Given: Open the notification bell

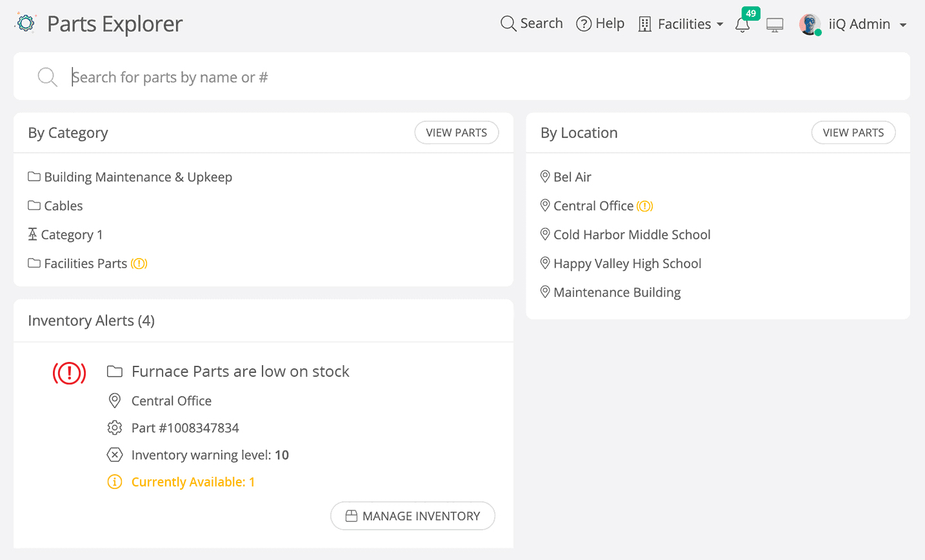Looking at the screenshot, I should click(742, 25).
